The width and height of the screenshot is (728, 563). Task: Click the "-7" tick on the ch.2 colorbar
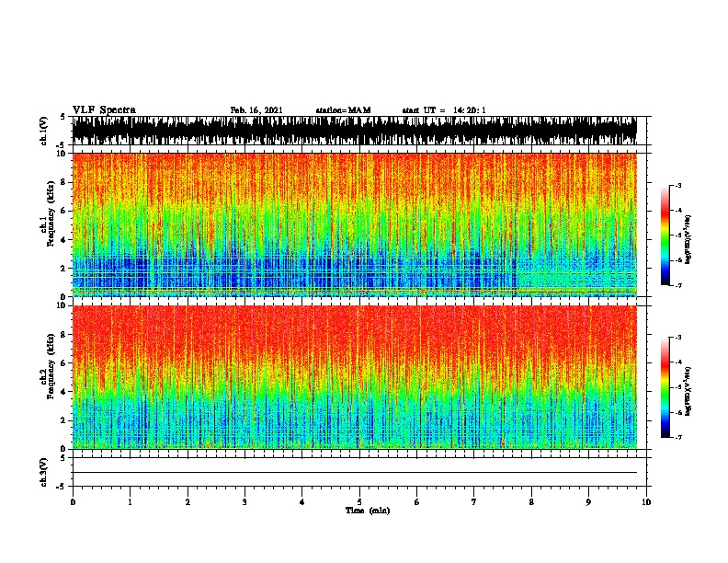pyautogui.click(x=677, y=438)
